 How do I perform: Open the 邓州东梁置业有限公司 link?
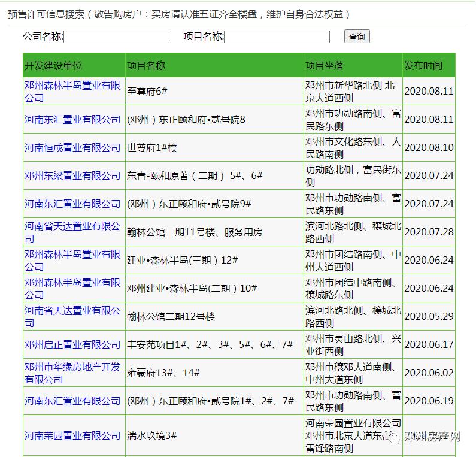(72, 175)
